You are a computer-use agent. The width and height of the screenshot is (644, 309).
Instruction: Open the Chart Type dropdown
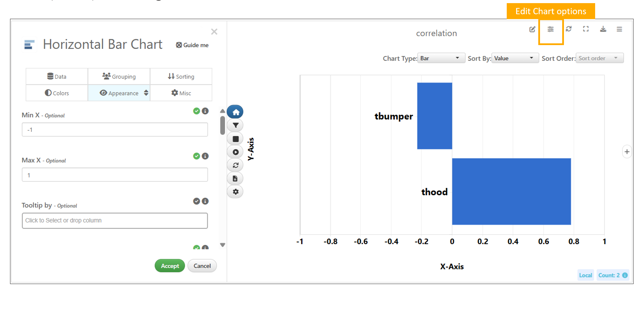pos(440,58)
